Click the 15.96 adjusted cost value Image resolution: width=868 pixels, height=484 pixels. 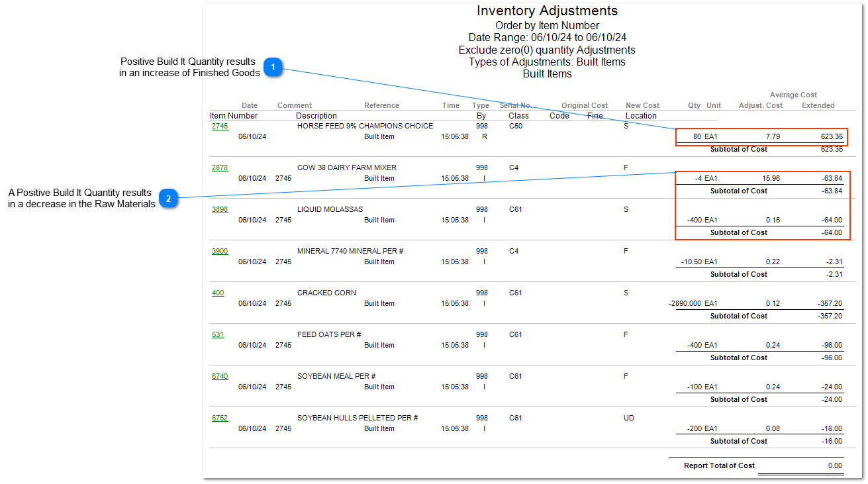771,178
